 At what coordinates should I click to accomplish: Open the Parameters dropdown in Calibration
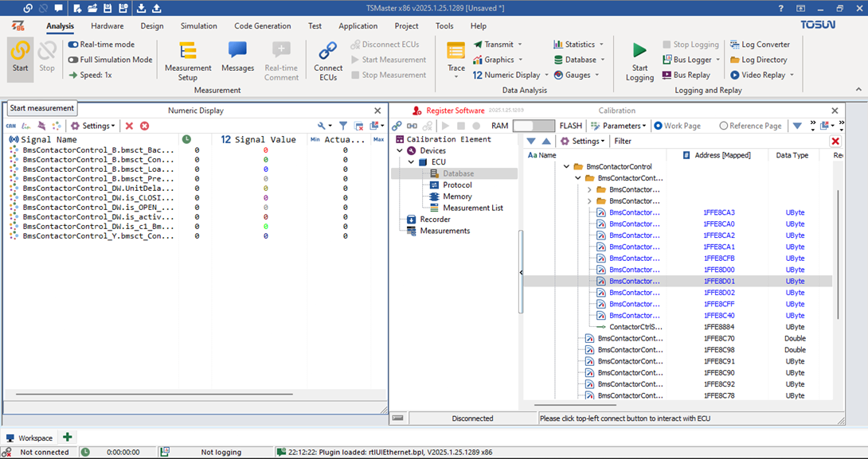pos(618,126)
